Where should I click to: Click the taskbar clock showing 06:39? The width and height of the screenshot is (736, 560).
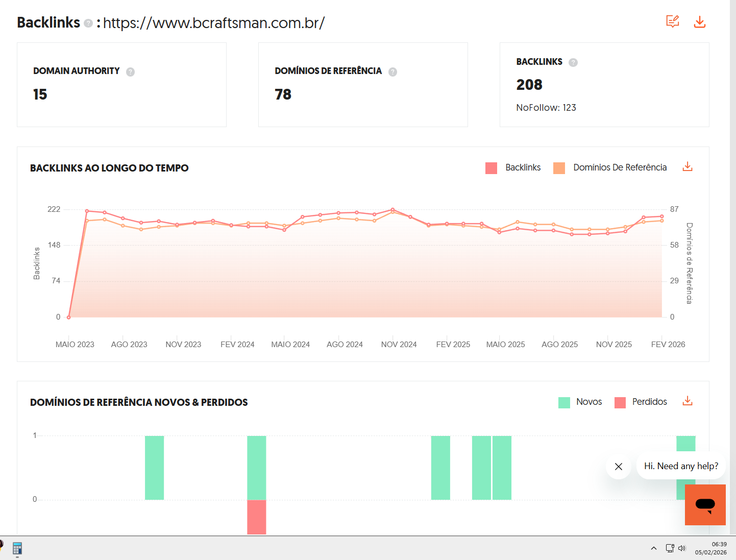710,548
